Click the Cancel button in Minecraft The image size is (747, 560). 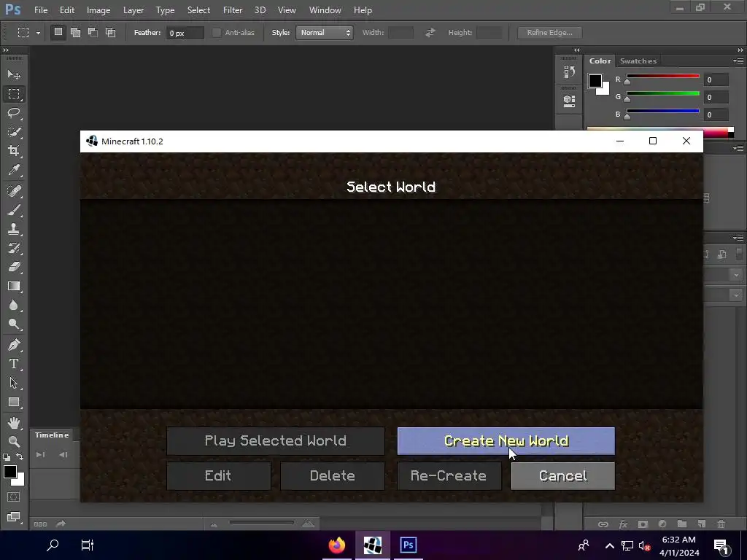tap(563, 475)
